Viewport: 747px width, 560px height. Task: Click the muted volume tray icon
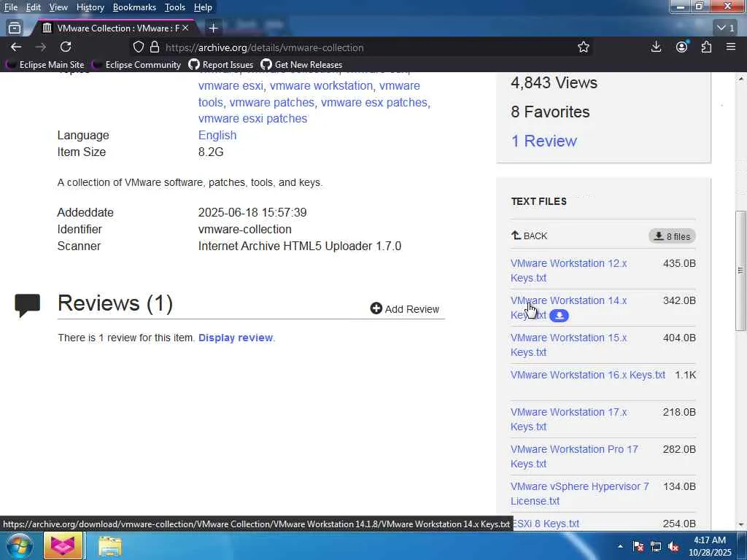(x=673, y=546)
